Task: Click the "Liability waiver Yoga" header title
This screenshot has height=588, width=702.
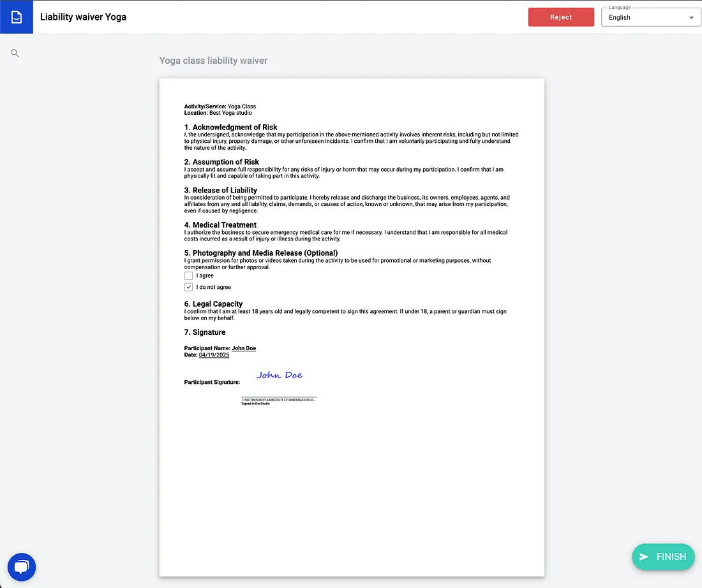Action: pyautogui.click(x=83, y=17)
